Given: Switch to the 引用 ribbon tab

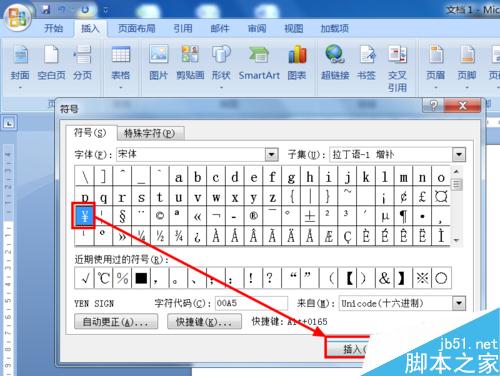Looking at the screenshot, I should [x=183, y=28].
